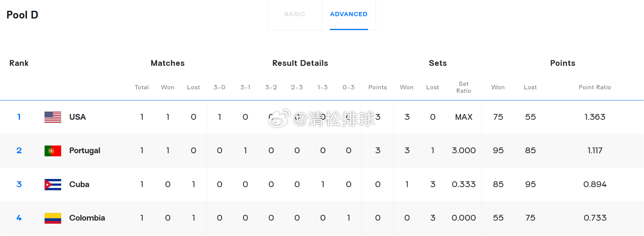Open the Portugal team link
Screen dimensions: 644x236
click(85, 151)
